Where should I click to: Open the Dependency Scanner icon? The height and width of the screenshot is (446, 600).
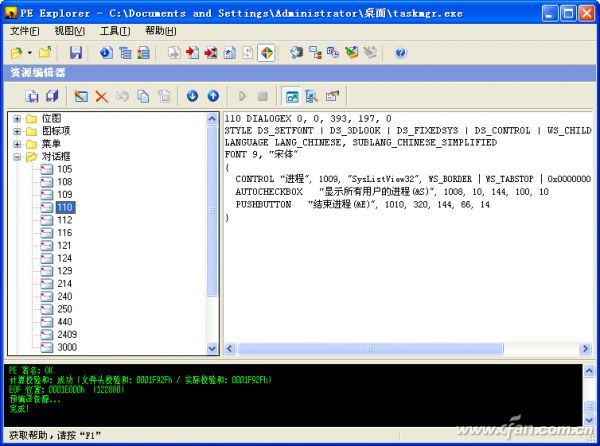pos(315,52)
